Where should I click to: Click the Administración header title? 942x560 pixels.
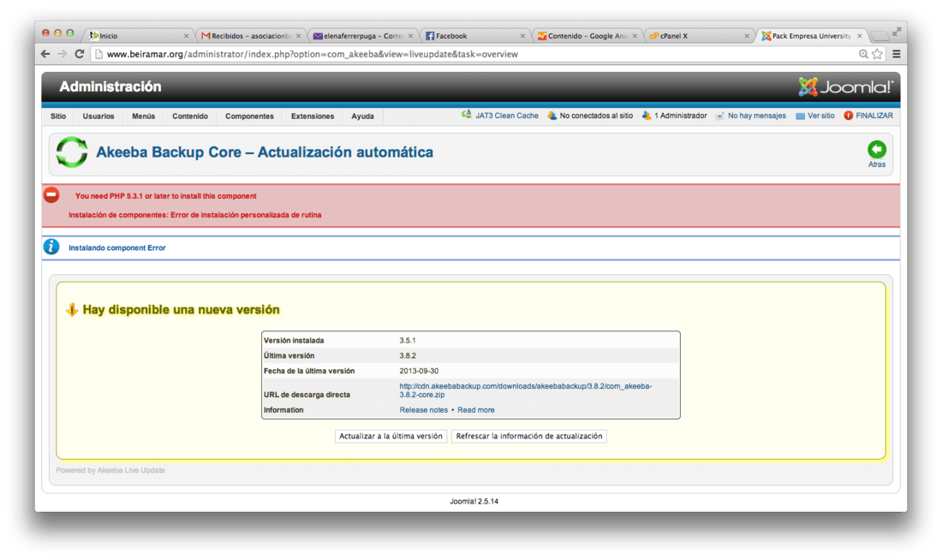[110, 86]
